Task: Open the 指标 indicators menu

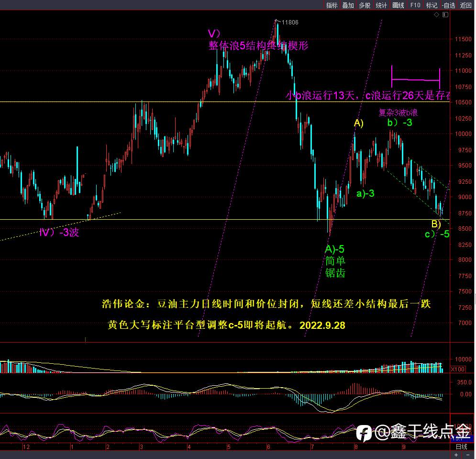Action: pos(332,5)
